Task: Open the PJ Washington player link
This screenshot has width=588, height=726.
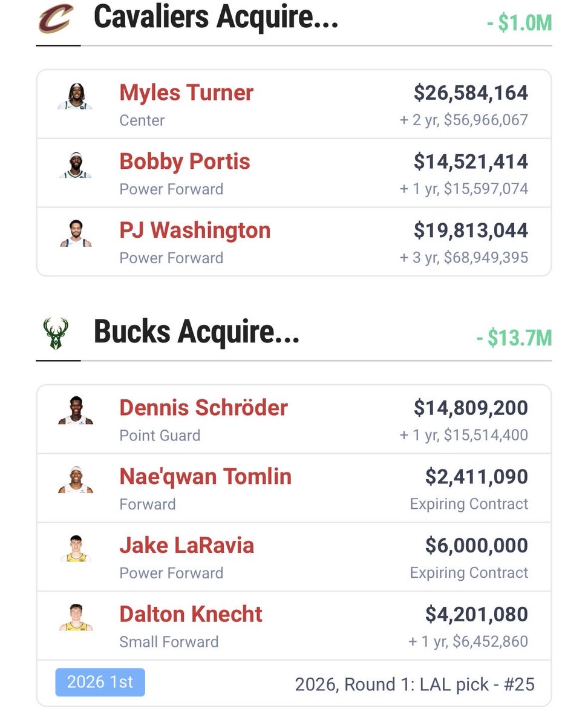Action: (x=195, y=231)
